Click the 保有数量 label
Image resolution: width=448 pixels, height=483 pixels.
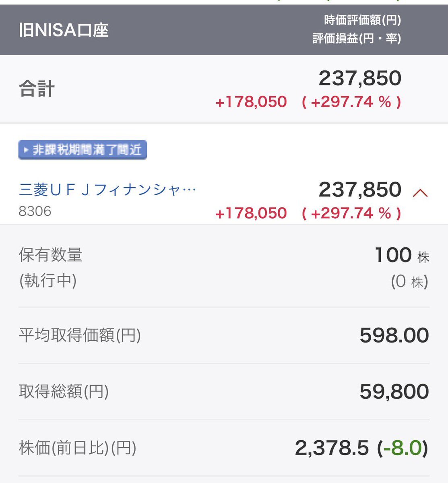click(x=51, y=255)
